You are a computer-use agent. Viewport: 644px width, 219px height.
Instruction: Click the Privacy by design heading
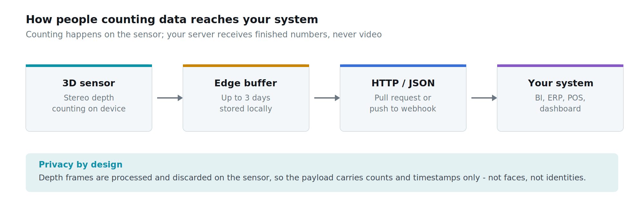click(x=80, y=165)
